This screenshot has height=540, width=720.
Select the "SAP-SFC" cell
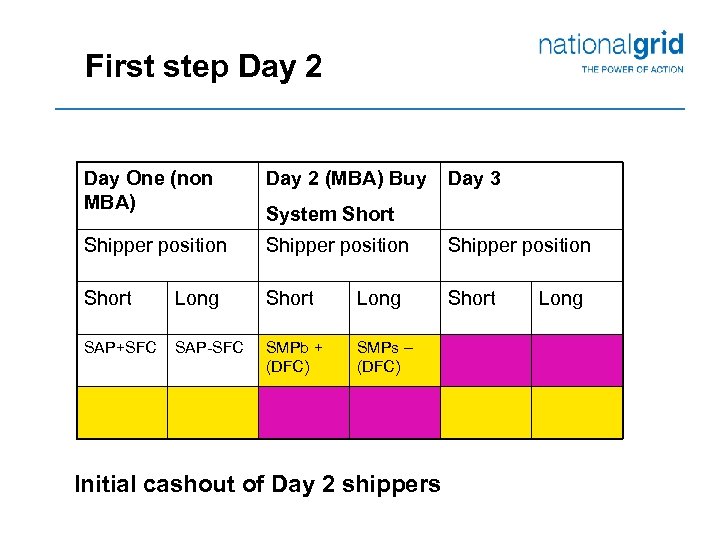(209, 347)
